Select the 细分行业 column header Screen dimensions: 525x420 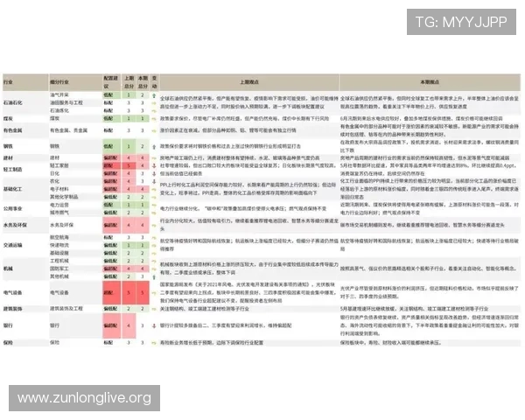coord(75,82)
